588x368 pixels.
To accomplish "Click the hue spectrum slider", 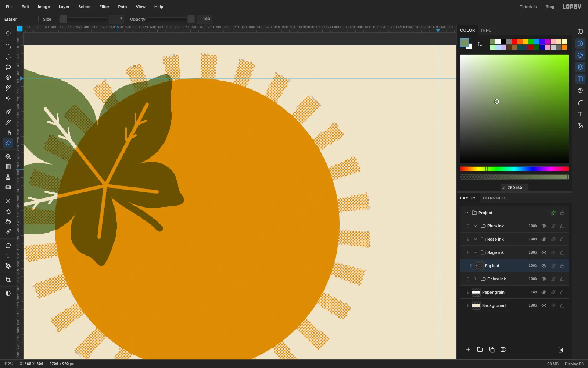I will coord(514,169).
